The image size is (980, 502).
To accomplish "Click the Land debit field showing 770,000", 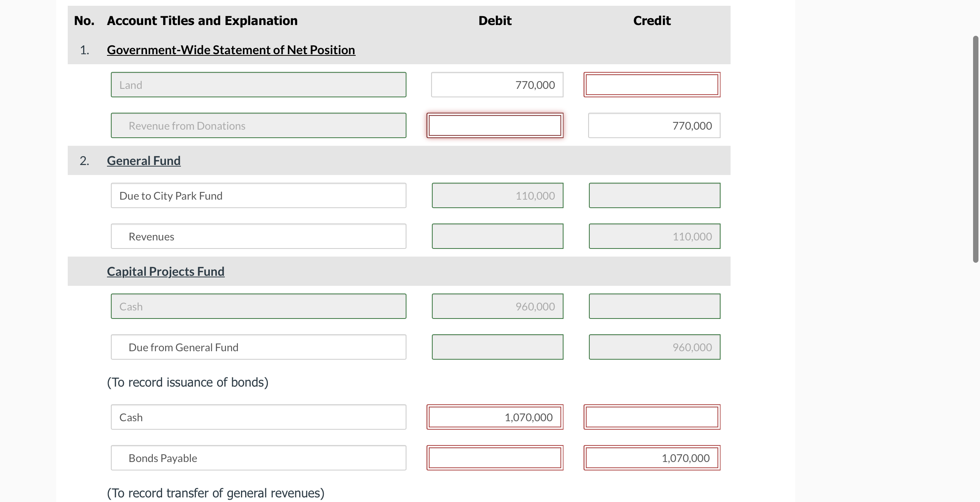I will tap(497, 85).
